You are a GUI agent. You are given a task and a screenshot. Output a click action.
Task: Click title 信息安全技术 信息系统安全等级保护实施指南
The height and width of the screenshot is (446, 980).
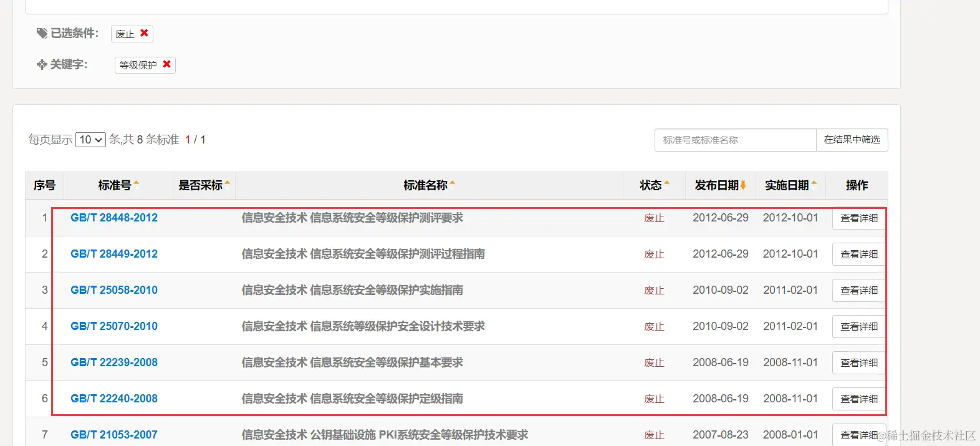(x=352, y=290)
